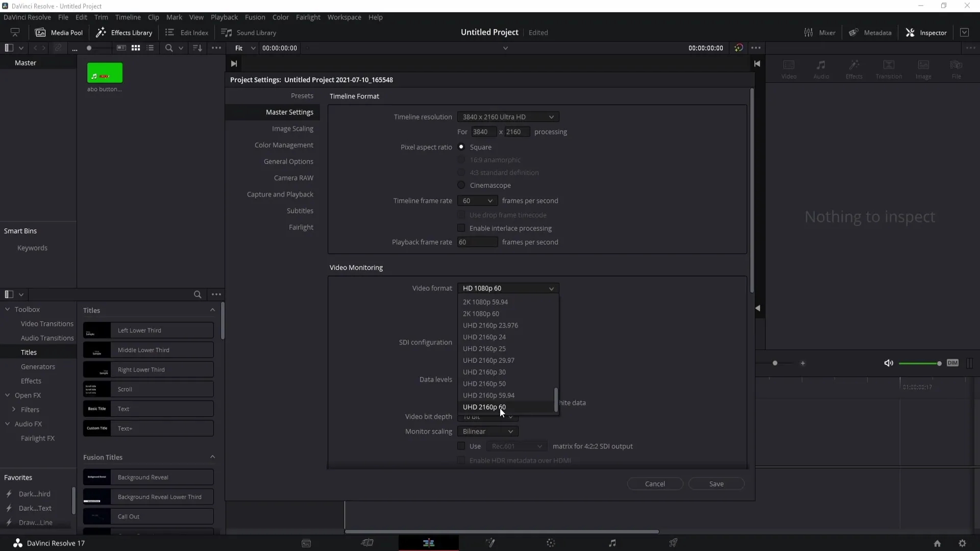This screenshot has width=980, height=551.
Task: Click the Master Settings tab
Action: [289, 112]
